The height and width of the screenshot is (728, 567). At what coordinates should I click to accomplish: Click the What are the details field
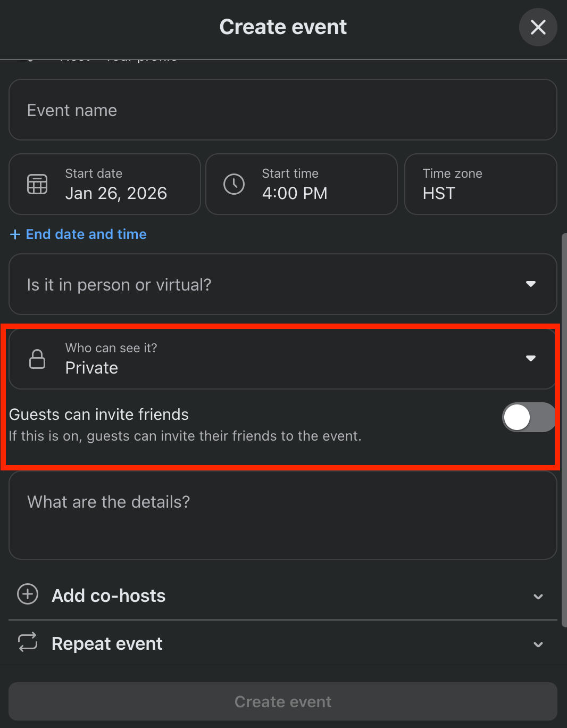coord(282,515)
